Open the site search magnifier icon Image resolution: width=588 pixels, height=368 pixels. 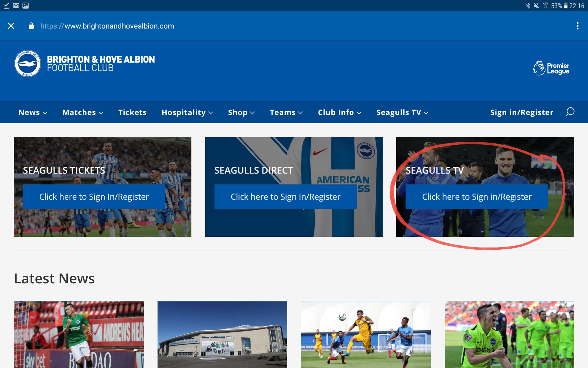click(x=570, y=112)
